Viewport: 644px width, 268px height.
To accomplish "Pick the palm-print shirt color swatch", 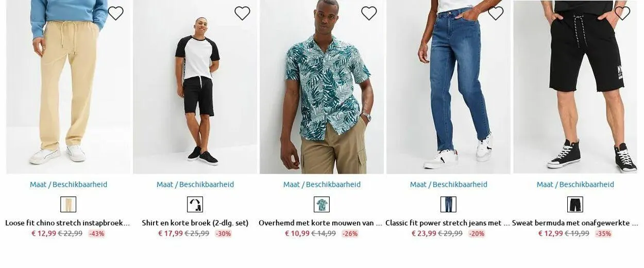I will [x=322, y=205].
